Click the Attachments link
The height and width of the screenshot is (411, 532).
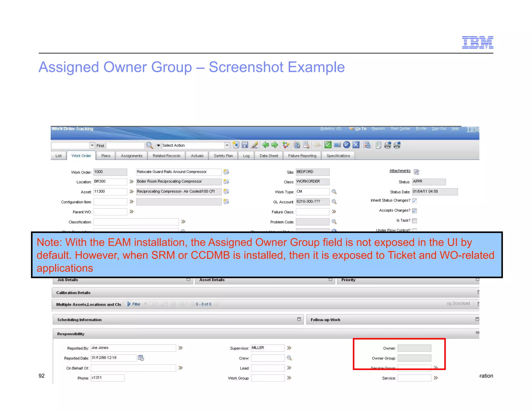click(400, 171)
